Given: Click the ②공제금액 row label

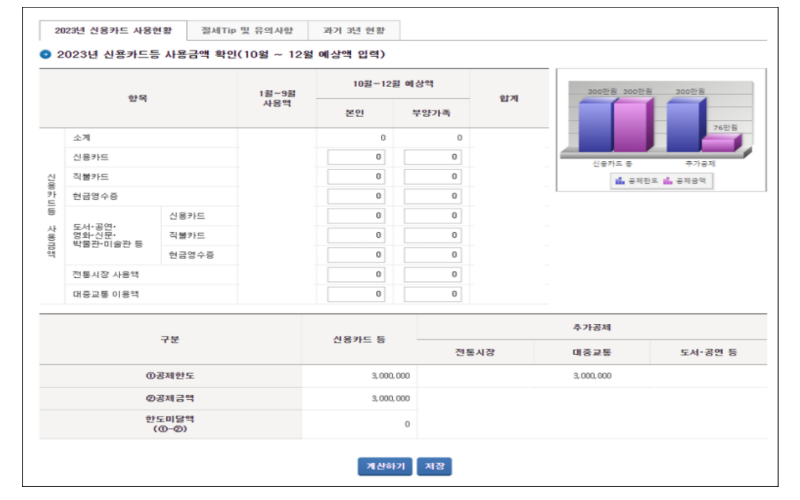Looking at the screenshot, I should click(x=170, y=398).
